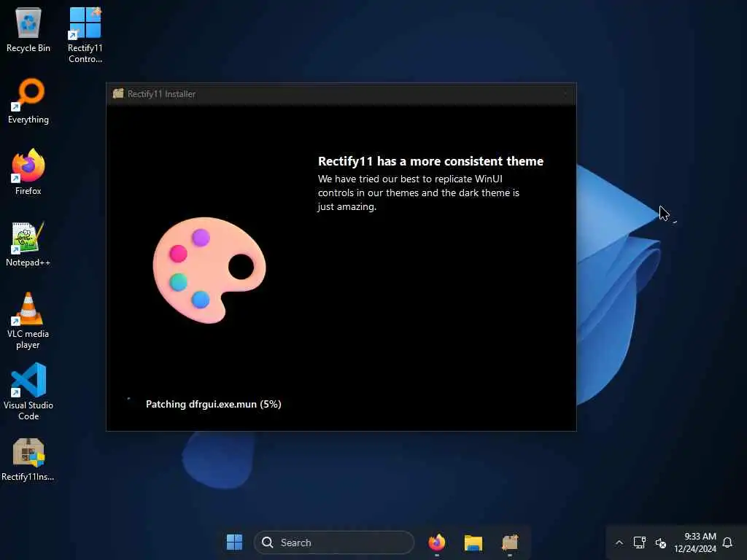Click the taskbar Search box
The height and width of the screenshot is (560, 747).
(334, 542)
